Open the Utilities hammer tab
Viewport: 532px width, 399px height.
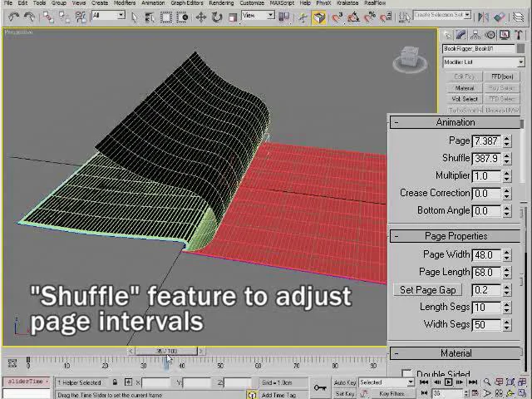(x=519, y=35)
